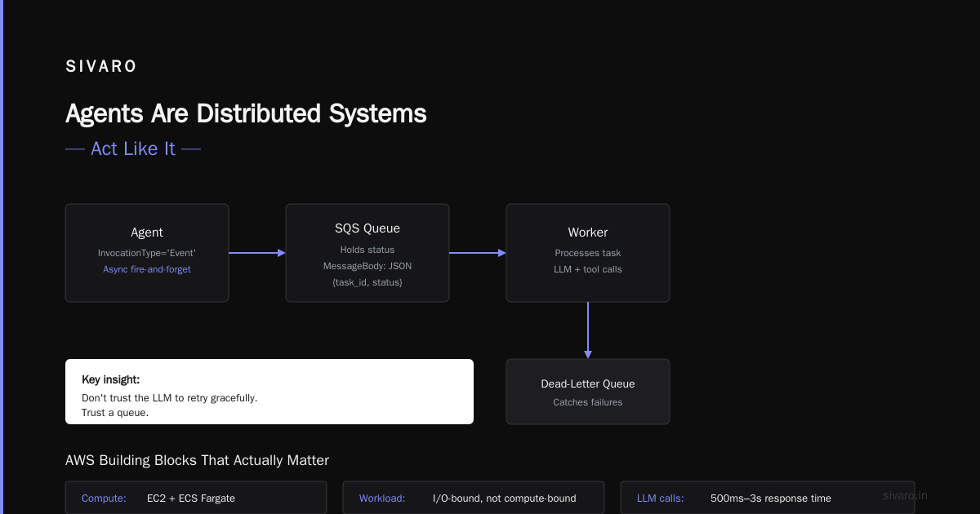Click the text InvocationType='Event'
The height and width of the screenshot is (514, 980).
(147, 253)
